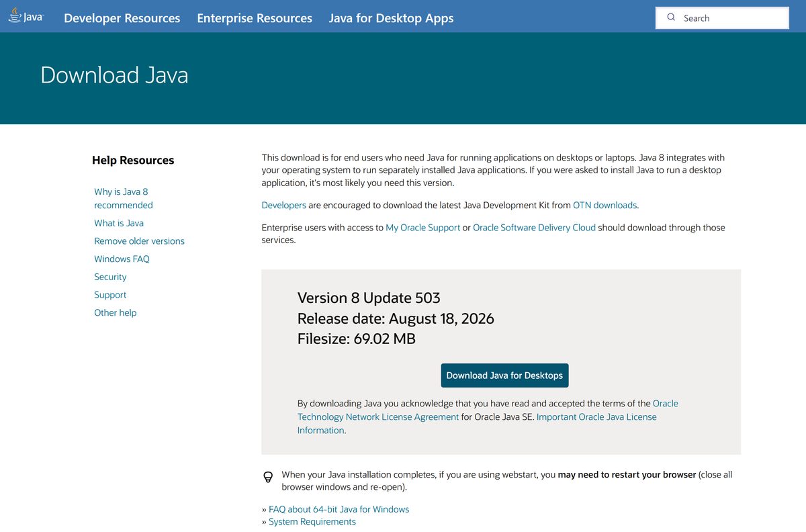806x532 pixels.
Task: Open Why is Java 8 recommended link
Action: tap(124, 198)
